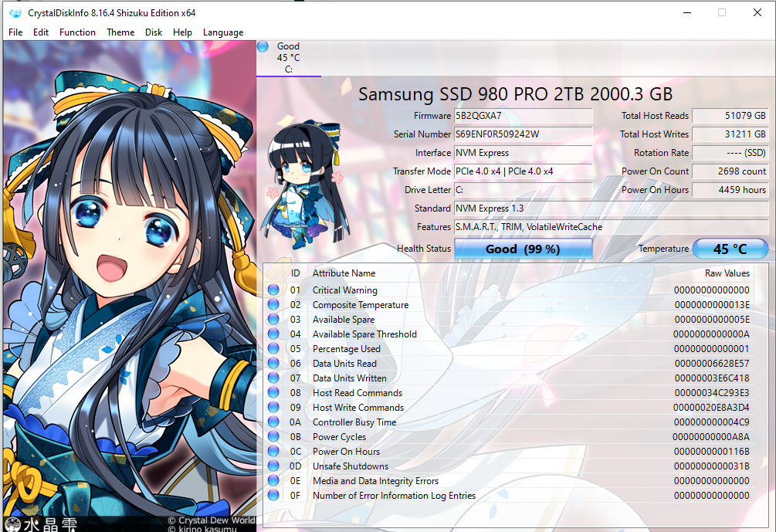This screenshot has width=776, height=532.
Task: Click the Transfer Mode field
Action: (x=523, y=171)
